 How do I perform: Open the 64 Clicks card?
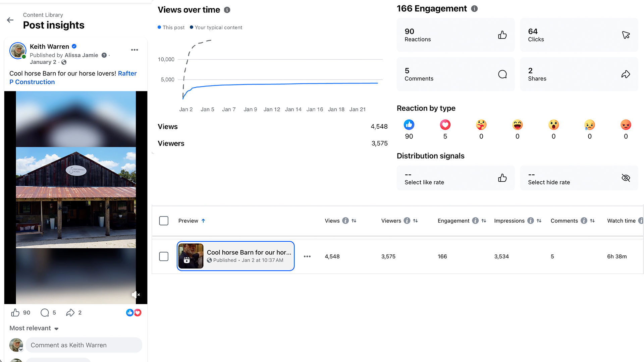[579, 35]
